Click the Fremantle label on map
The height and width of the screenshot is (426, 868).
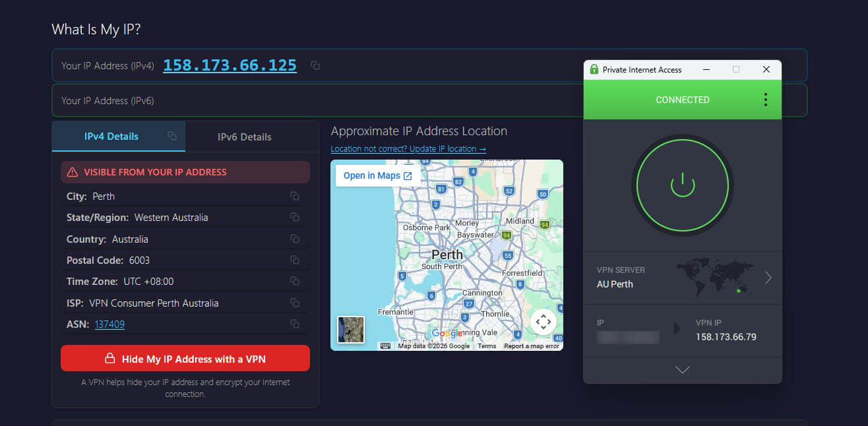396,312
